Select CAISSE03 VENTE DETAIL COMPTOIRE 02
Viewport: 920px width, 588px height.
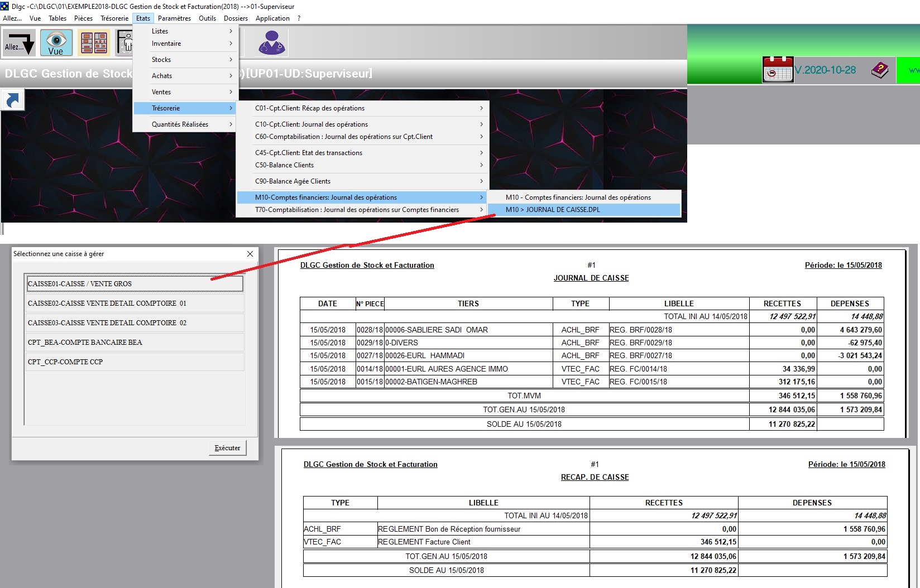(135, 323)
